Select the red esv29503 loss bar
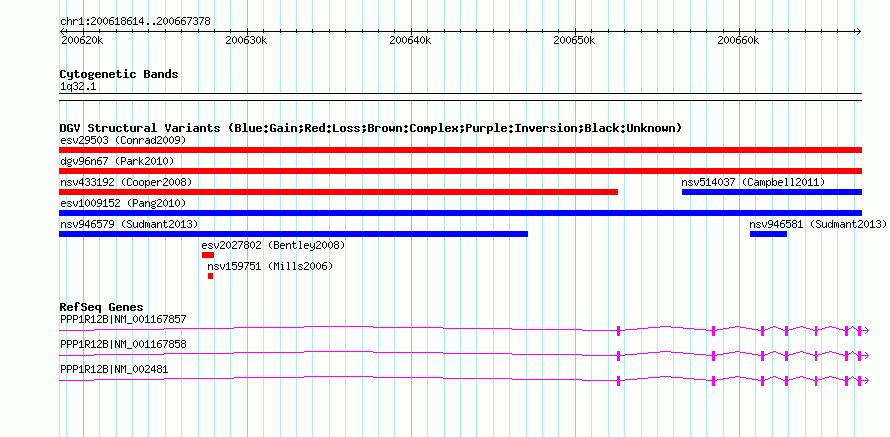The width and height of the screenshot is (890, 437). click(x=460, y=150)
